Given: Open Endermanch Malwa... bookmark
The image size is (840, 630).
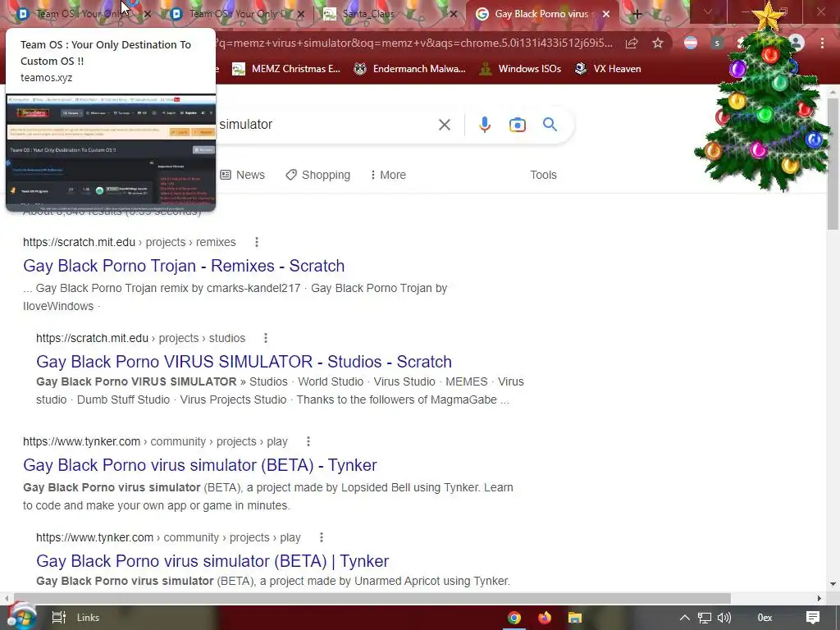Looking at the screenshot, I should click(409, 69).
